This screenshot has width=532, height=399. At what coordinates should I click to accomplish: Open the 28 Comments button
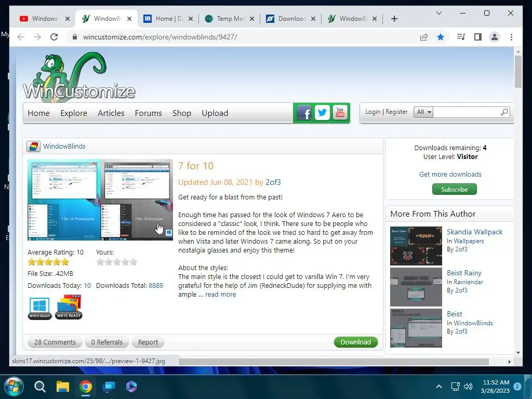click(55, 342)
